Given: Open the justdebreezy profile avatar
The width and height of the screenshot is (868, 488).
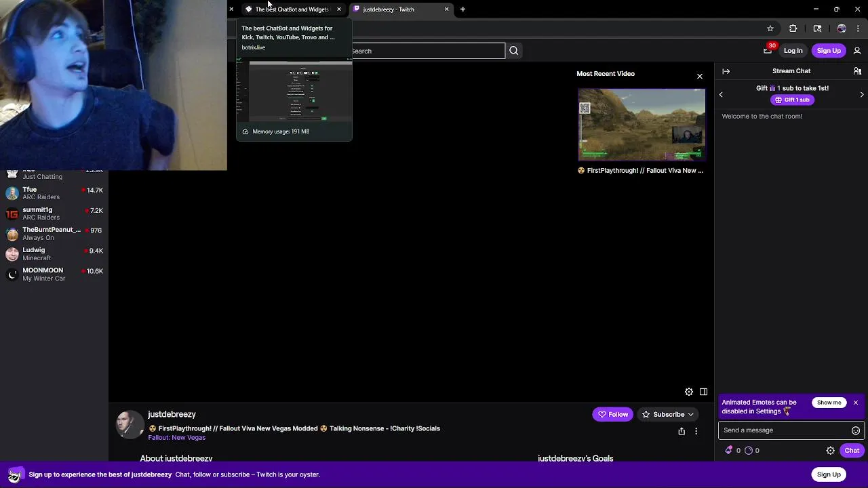Looking at the screenshot, I should (129, 425).
